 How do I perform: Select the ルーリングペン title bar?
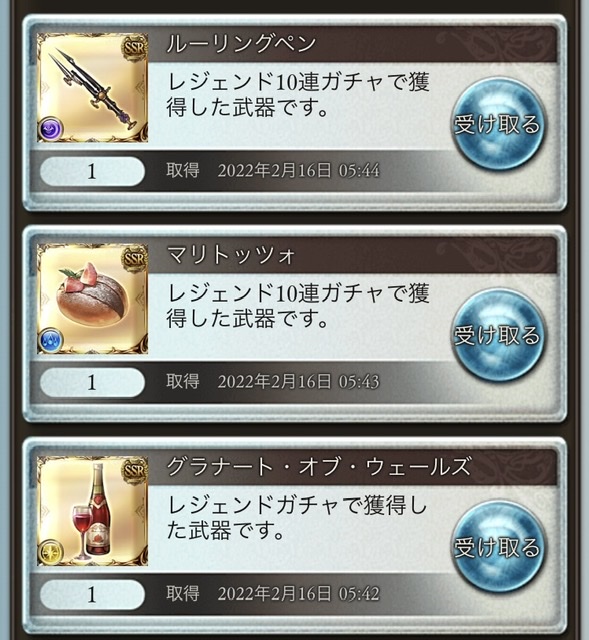[353, 44]
